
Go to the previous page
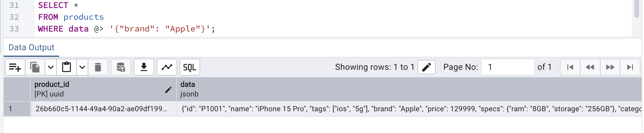point(590,67)
